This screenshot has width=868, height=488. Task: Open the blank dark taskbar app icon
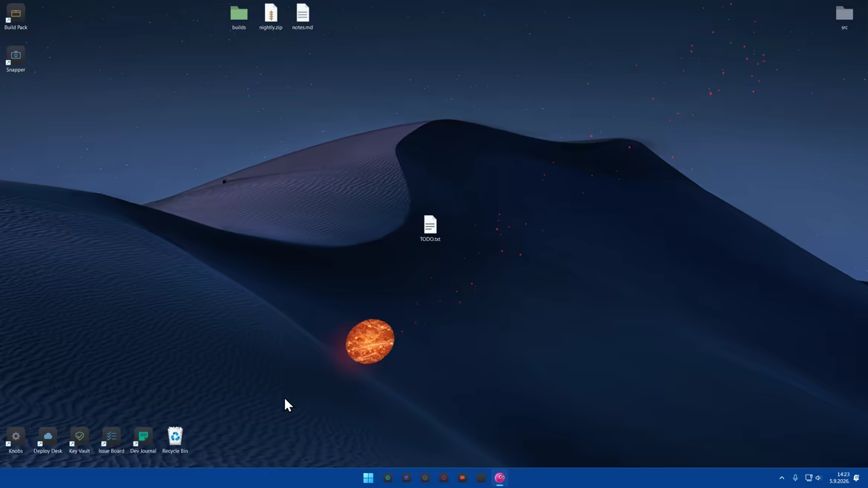pos(481,478)
